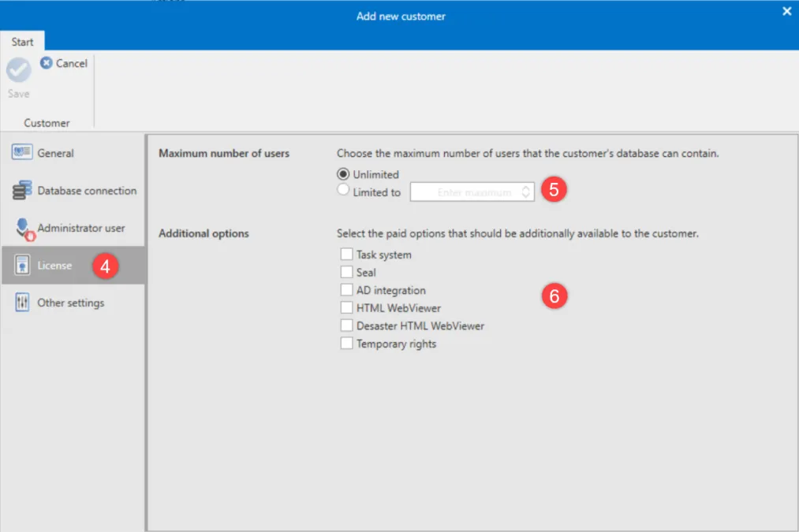Click the Customer ribbon group label
The image size is (799, 532).
point(47,123)
